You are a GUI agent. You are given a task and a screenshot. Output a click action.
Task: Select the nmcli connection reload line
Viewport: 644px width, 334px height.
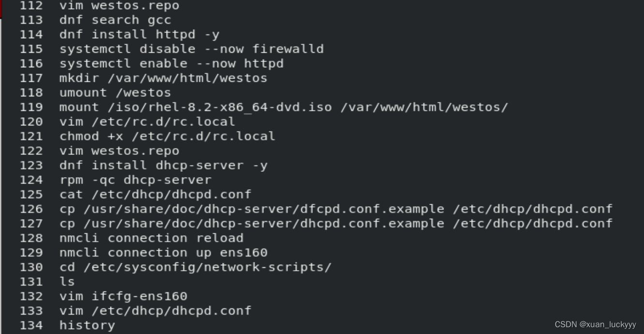click(x=151, y=238)
